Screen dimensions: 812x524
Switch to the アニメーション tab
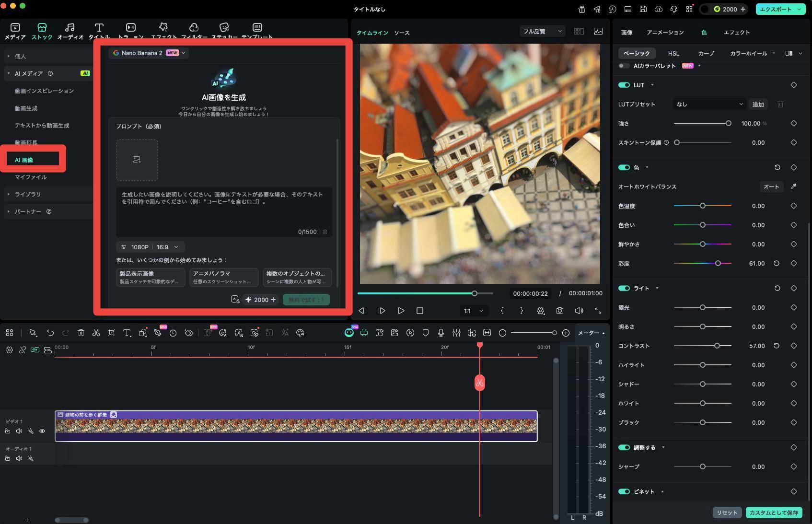click(x=665, y=32)
